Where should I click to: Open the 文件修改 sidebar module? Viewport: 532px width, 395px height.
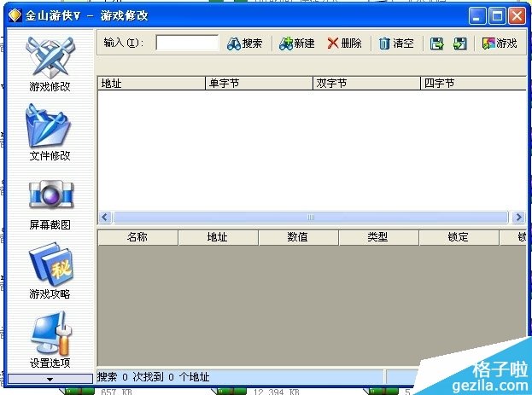tap(50, 132)
